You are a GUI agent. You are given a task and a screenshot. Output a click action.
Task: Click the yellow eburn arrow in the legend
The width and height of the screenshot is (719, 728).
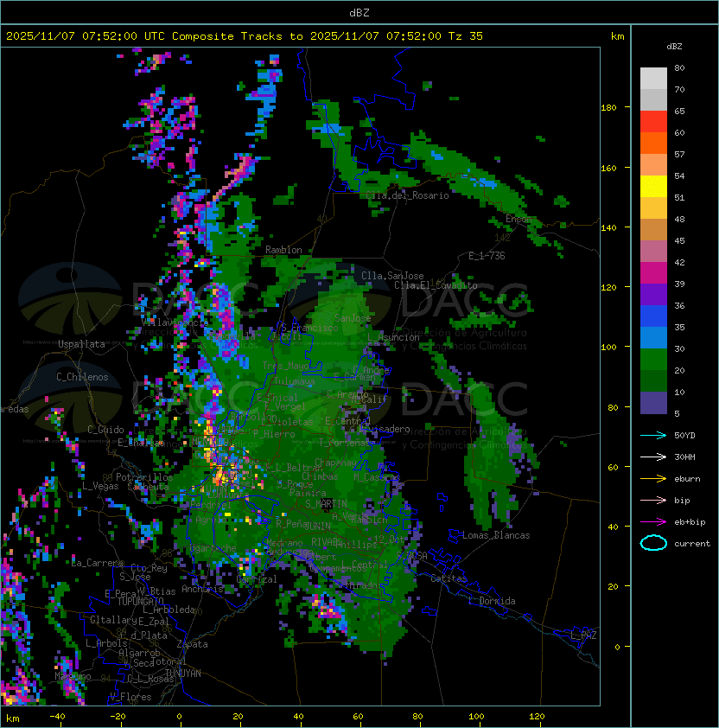(x=653, y=478)
